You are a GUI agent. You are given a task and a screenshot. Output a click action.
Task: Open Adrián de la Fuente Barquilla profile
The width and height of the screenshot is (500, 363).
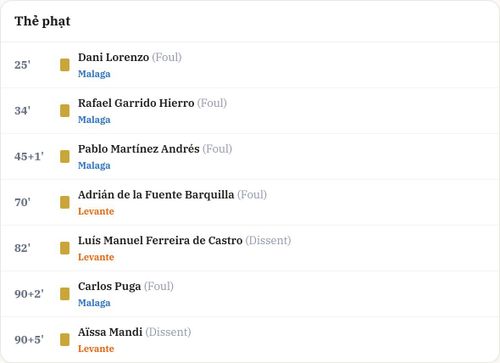pyautogui.click(x=156, y=195)
